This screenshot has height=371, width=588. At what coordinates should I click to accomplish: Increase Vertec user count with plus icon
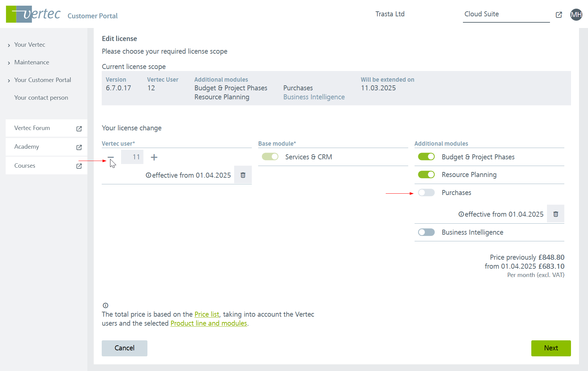click(x=154, y=157)
